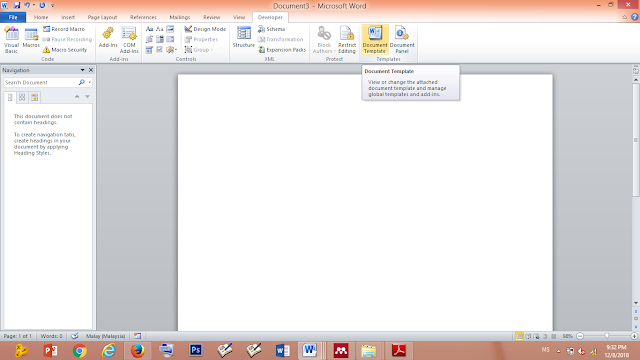Screen dimensions: 640x360
Task: Open Macro Security settings
Action: 65,50
